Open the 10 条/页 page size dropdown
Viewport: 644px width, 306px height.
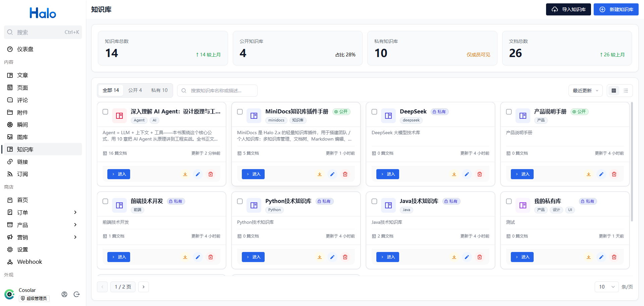click(x=607, y=287)
